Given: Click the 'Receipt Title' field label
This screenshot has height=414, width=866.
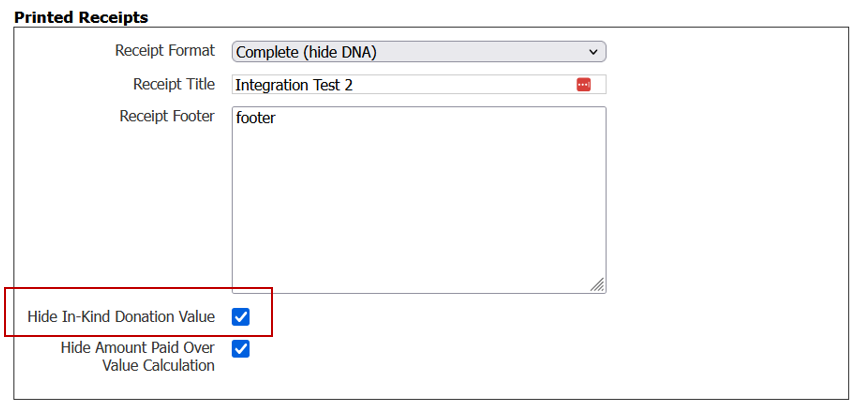Looking at the screenshot, I should 174,84.
